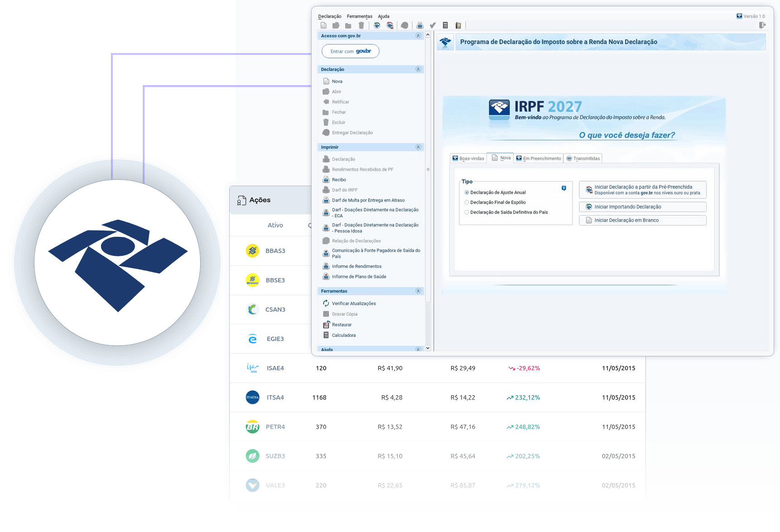780x532 pixels.
Task: Click Nova in the Declaração sidebar list
Action: click(x=332, y=81)
